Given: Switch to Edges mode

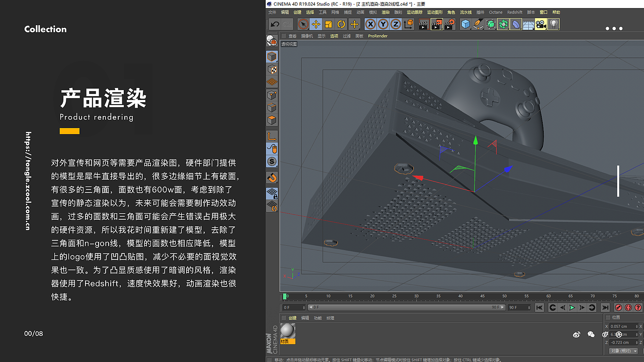Looking at the screenshot, I should 272,108.
